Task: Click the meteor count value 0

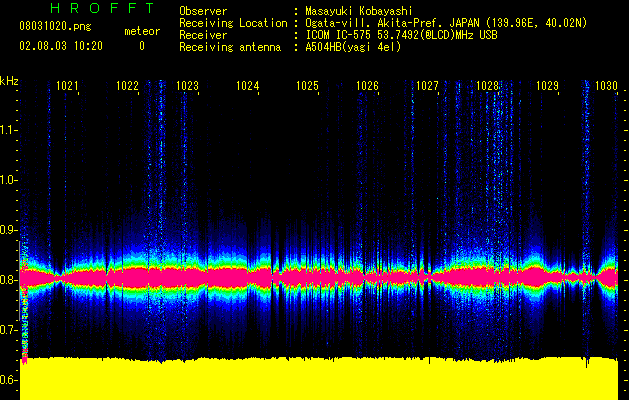Action: (142, 46)
